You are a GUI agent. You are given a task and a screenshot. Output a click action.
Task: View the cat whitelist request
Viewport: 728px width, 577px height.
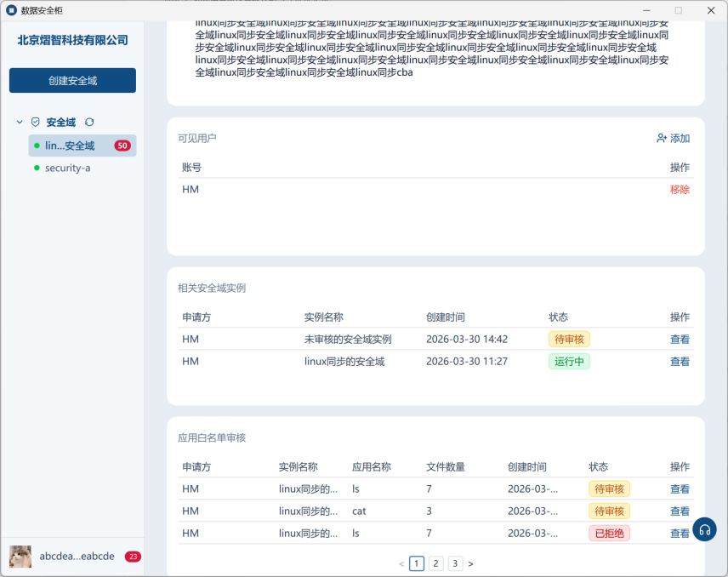tap(680, 511)
